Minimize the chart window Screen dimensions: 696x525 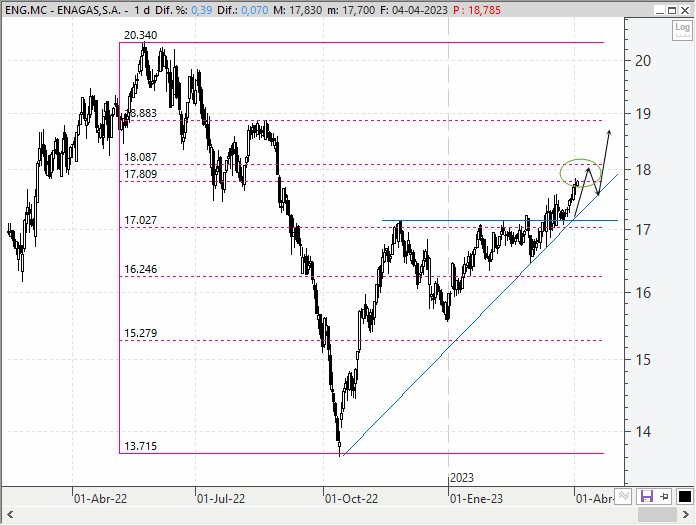point(660,10)
